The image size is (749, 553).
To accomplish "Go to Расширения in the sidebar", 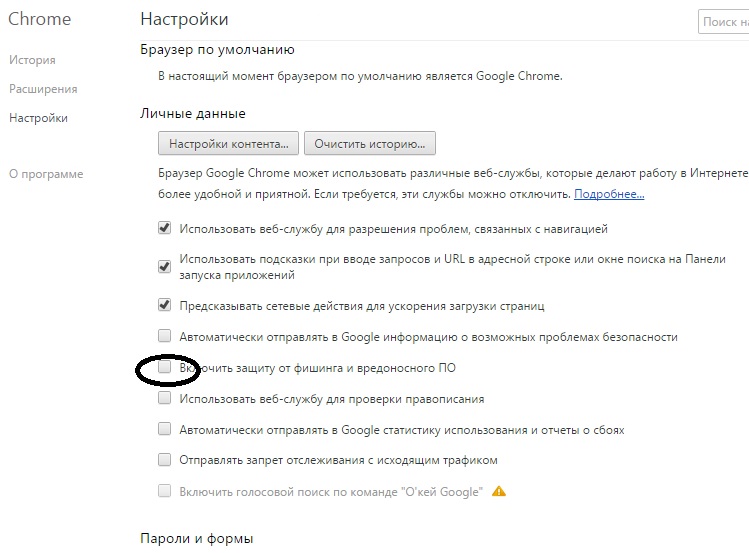I will (43, 89).
